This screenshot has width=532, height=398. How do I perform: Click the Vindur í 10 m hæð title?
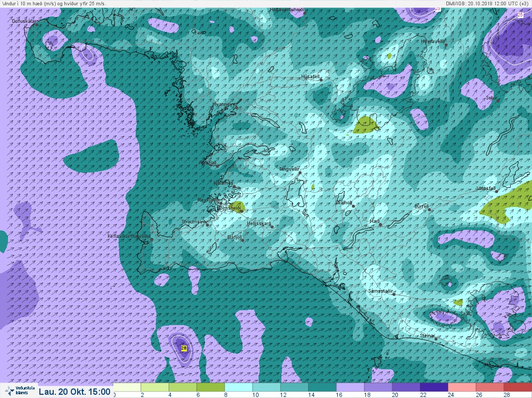click(53, 4)
